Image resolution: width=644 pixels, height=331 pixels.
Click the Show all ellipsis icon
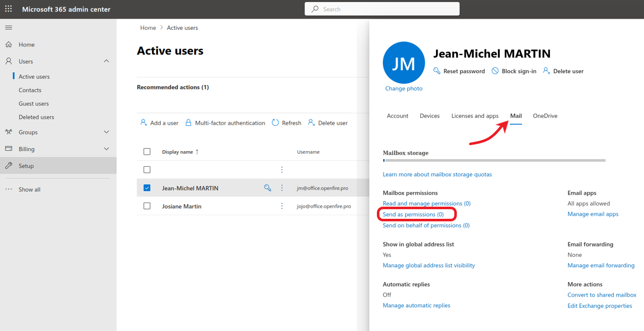pyautogui.click(x=9, y=190)
